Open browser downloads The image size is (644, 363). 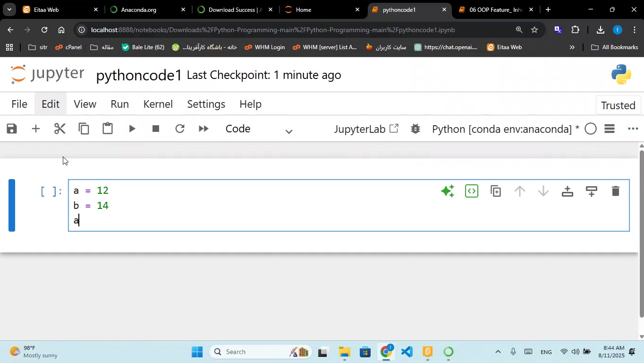tap(600, 30)
